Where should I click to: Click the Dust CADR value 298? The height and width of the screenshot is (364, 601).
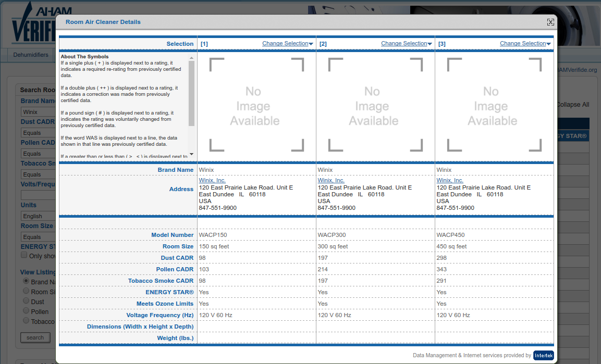pos(441,258)
